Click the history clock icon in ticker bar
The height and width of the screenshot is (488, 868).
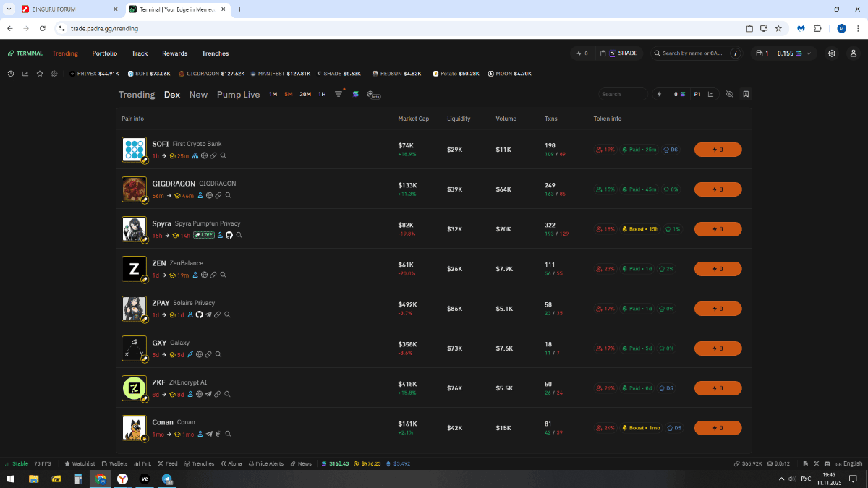click(x=11, y=74)
